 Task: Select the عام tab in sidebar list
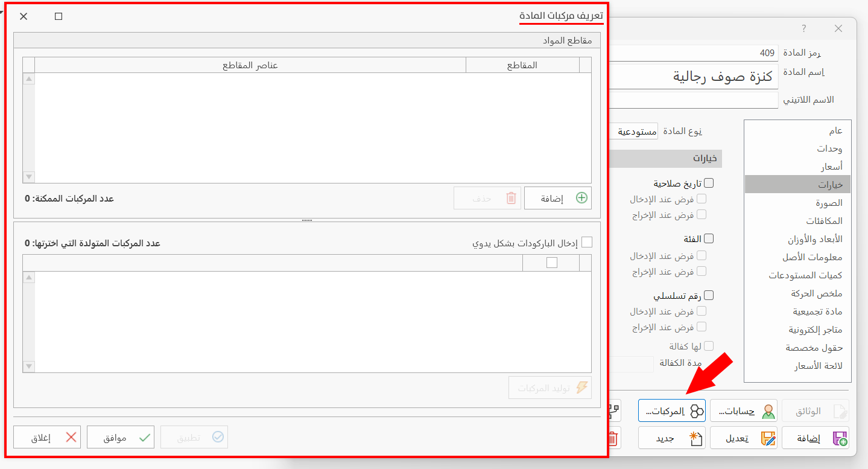[797, 130]
